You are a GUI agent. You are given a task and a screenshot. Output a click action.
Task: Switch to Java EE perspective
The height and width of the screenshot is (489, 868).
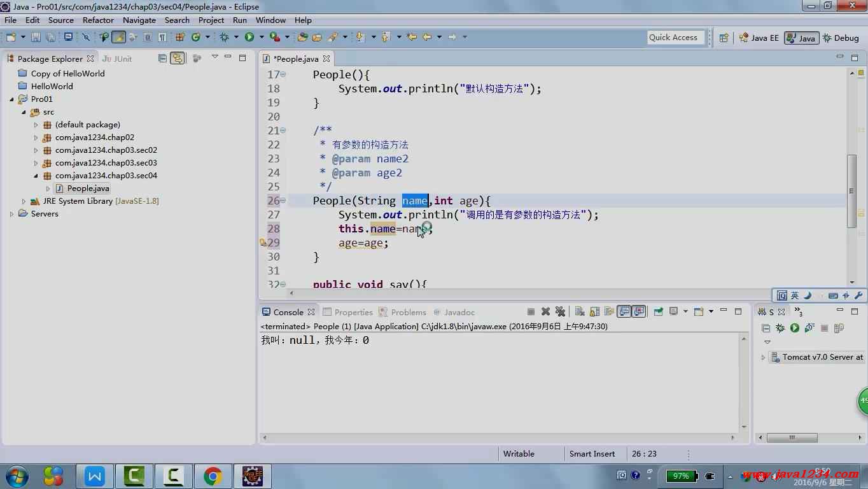pos(759,38)
